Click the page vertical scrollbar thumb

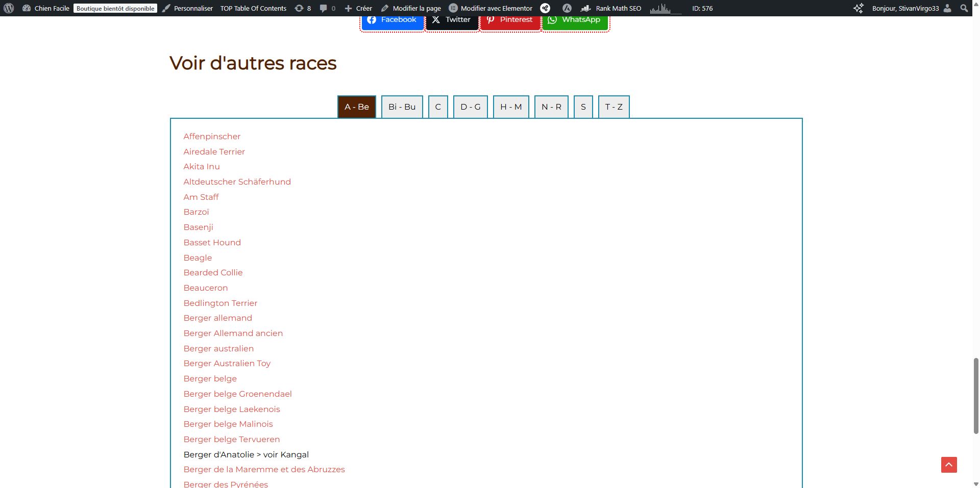(976, 396)
